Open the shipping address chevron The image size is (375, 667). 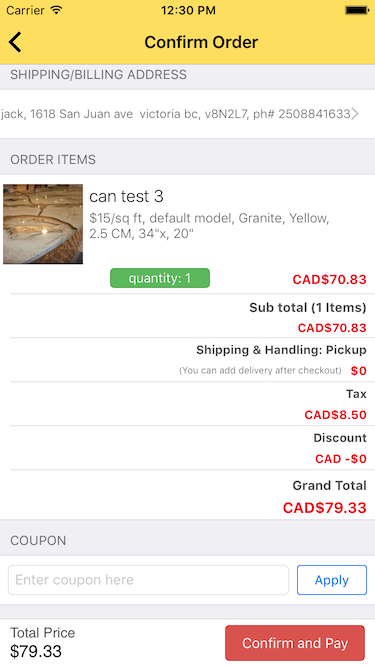click(355, 114)
